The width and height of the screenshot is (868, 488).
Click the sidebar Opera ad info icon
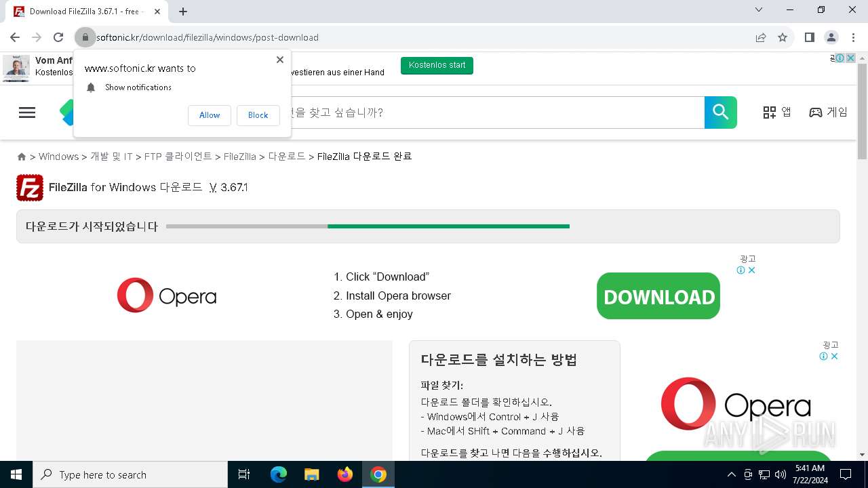[824, 357]
